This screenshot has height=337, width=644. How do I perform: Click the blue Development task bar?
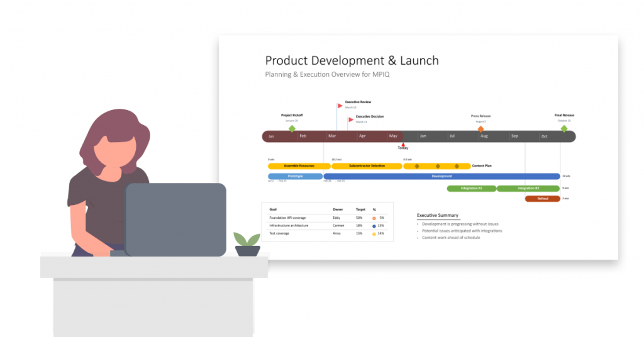[x=441, y=177]
